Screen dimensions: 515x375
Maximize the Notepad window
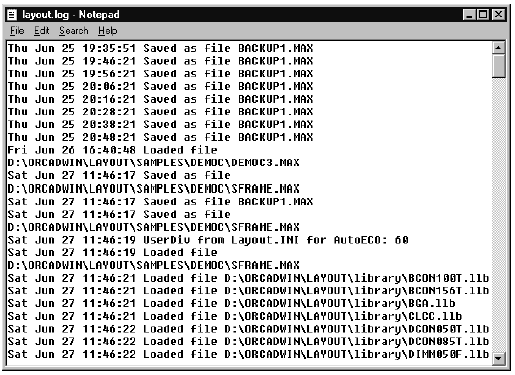coord(483,15)
